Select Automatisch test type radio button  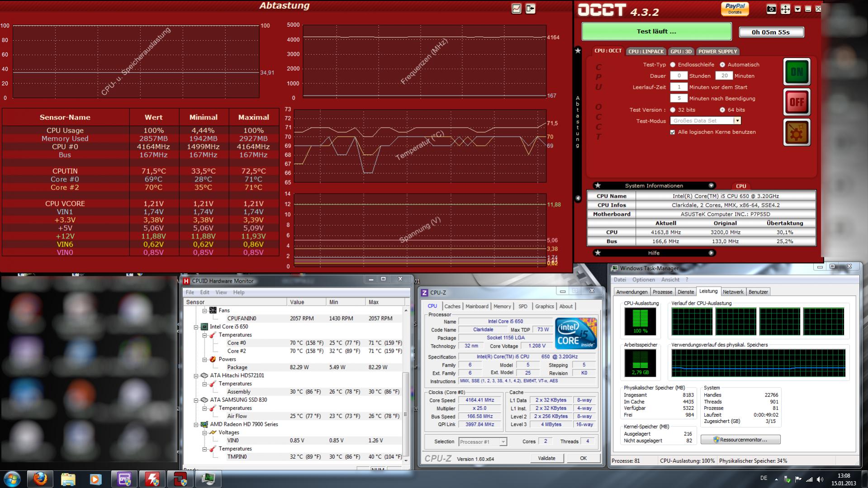tap(722, 65)
